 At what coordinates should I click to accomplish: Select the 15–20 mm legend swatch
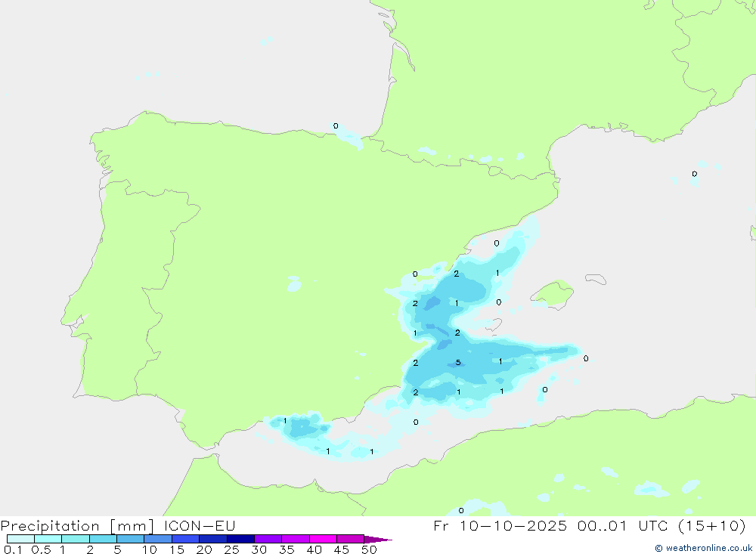pyautogui.click(x=186, y=539)
